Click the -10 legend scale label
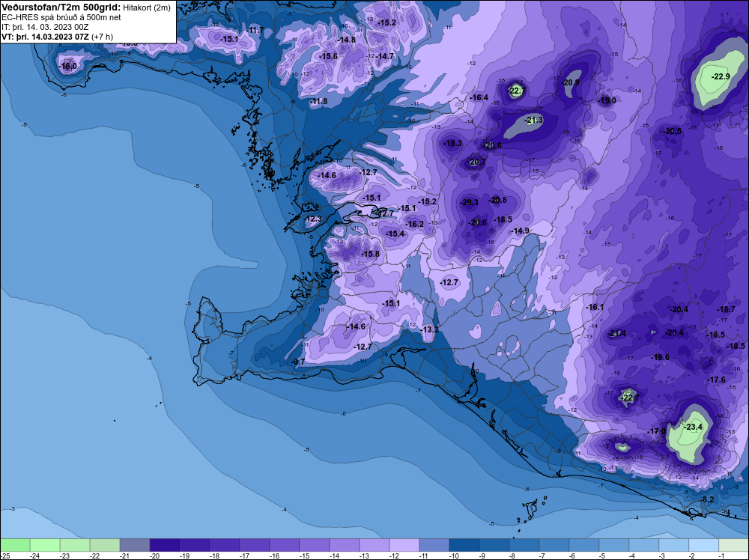The image size is (749, 560). click(454, 556)
